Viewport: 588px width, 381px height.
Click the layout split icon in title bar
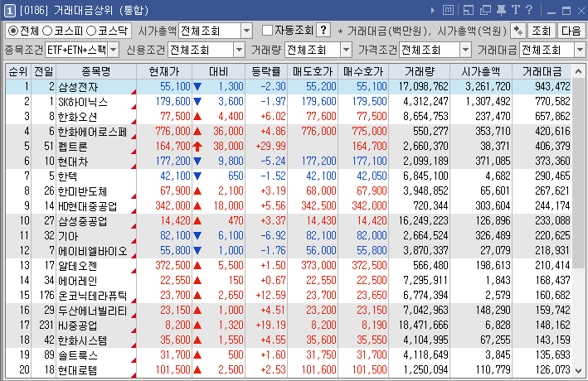click(x=469, y=10)
